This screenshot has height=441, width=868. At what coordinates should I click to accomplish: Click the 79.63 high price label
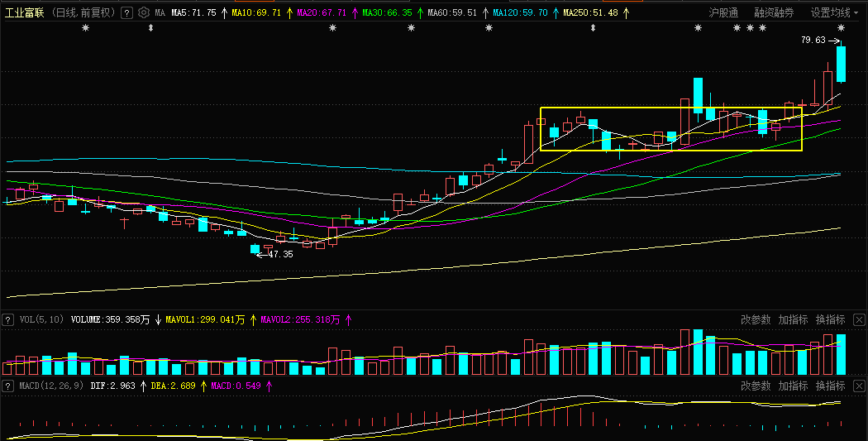813,40
